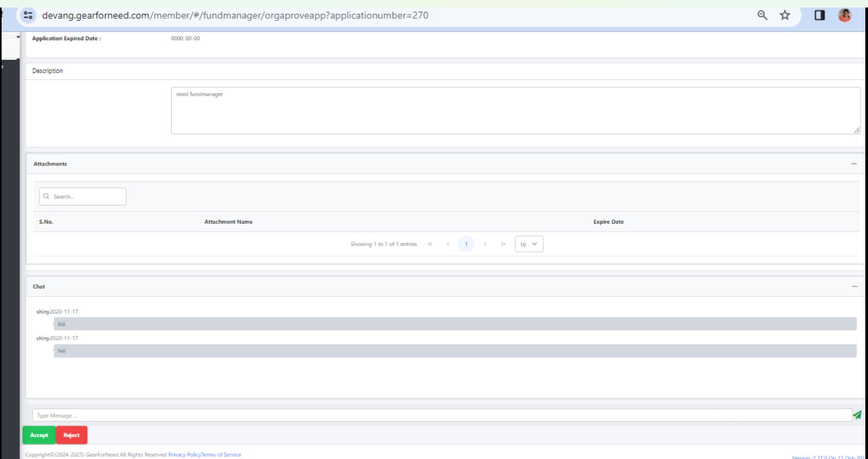Click the Application Expired Date label
868x459 pixels.
(66, 39)
